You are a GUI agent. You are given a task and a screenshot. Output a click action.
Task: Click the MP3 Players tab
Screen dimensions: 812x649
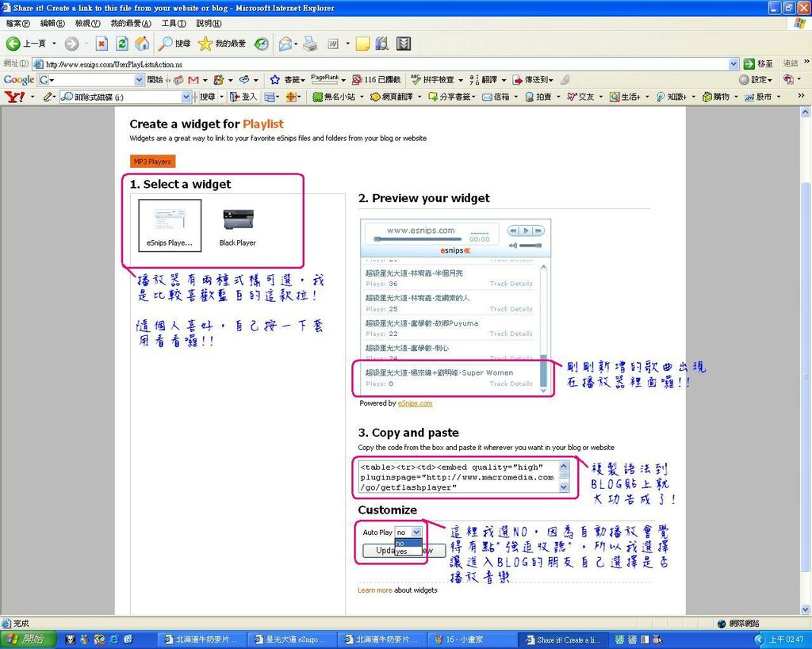tap(152, 162)
